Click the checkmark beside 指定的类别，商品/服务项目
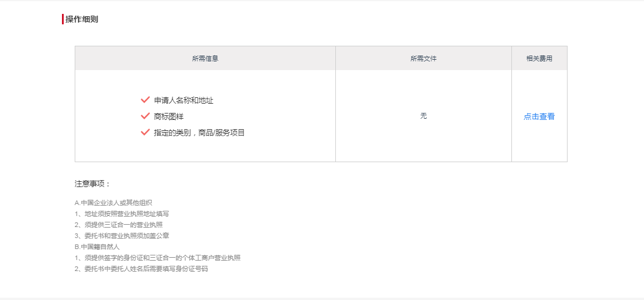The image size is (644, 300). pos(145,132)
